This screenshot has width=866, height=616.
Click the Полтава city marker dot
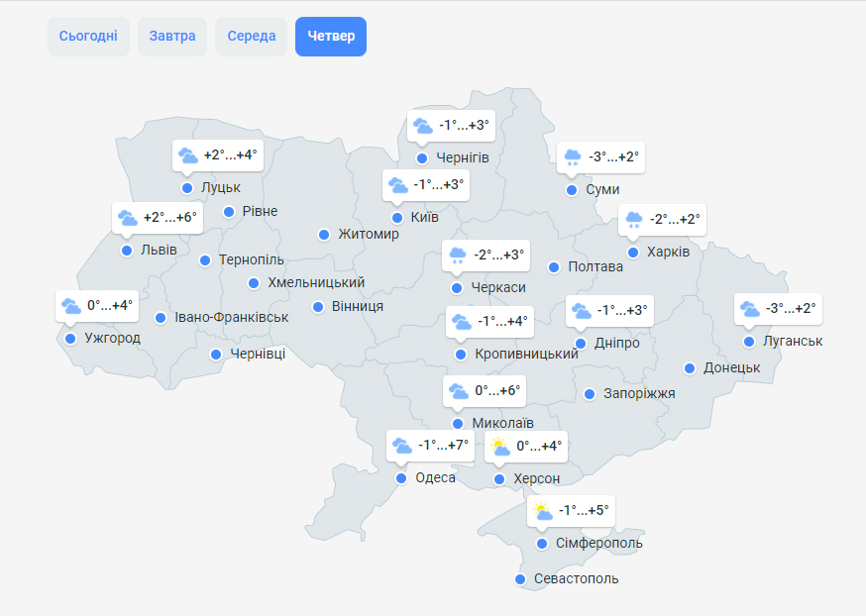point(554,267)
